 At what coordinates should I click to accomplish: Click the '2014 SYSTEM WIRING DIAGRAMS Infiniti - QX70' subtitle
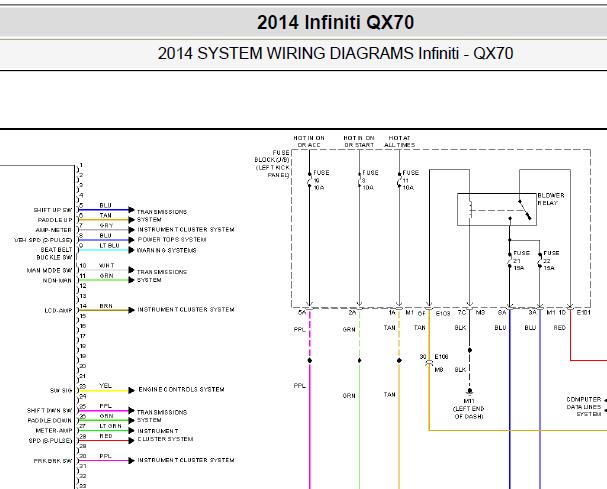click(x=335, y=53)
